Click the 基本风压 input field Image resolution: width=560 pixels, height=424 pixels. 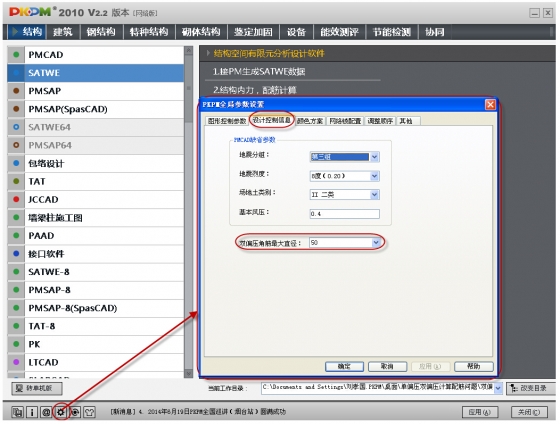(344, 214)
